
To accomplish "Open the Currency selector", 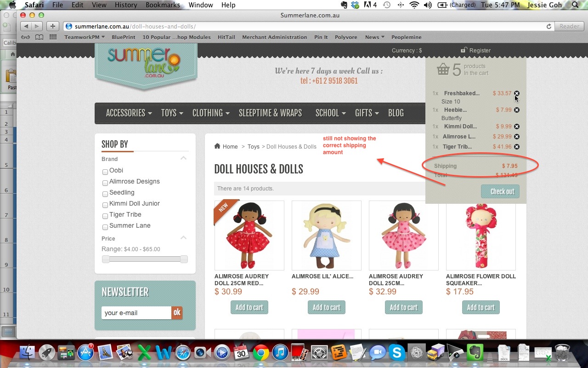I will (407, 51).
